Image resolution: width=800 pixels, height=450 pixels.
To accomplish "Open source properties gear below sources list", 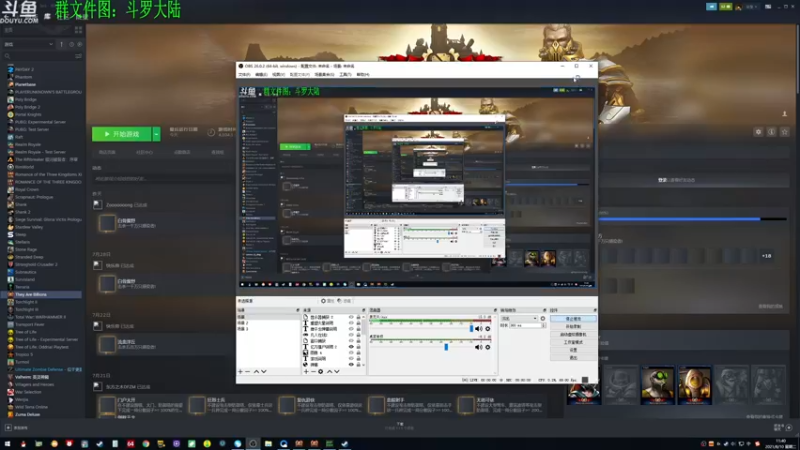I will 321,371.
